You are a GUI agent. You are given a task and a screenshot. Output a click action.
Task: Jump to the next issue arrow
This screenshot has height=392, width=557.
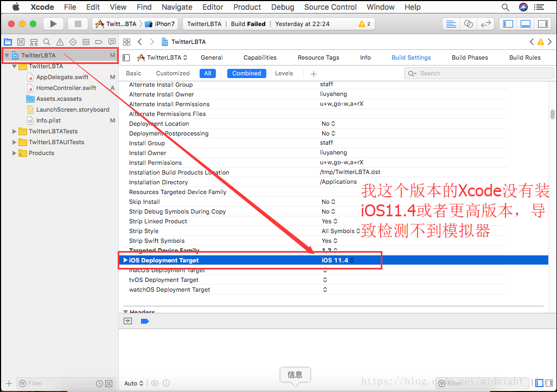coord(549,42)
